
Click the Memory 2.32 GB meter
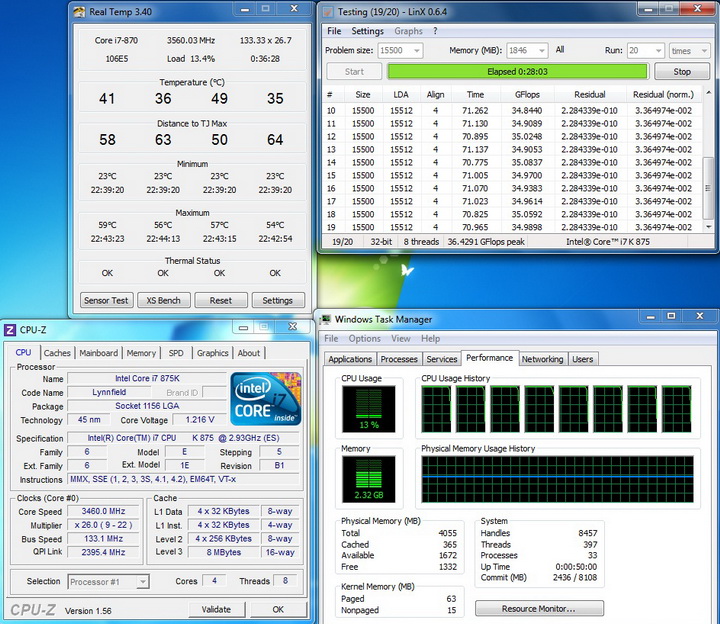[368, 479]
